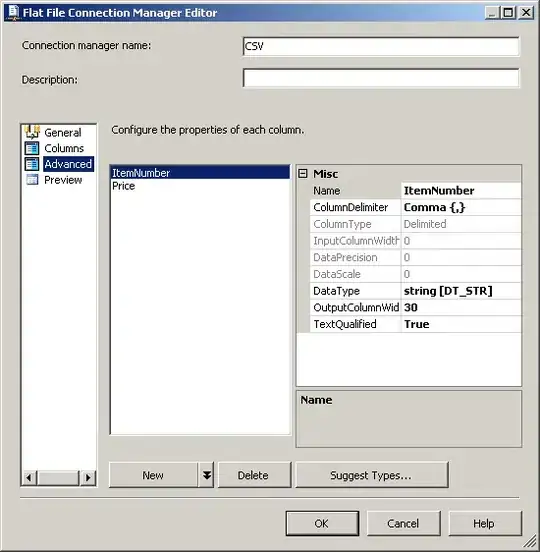Click the DataPrecision property row

click(x=415, y=257)
